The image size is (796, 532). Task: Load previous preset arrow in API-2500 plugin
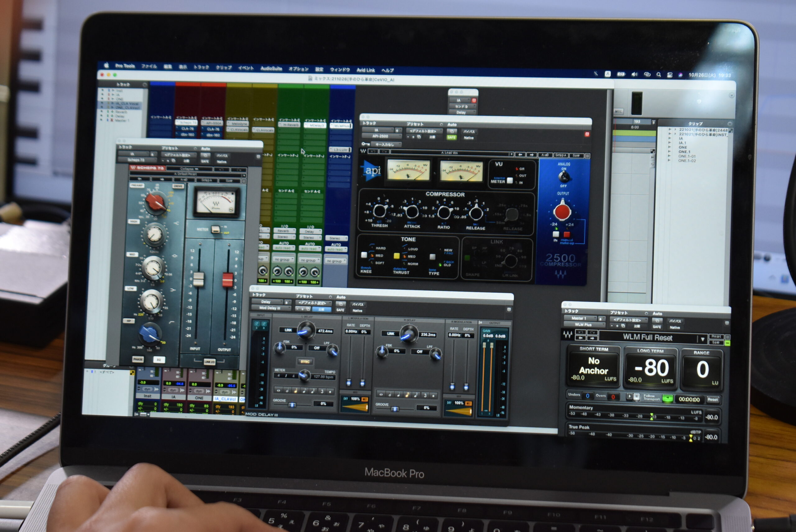coord(520,154)
